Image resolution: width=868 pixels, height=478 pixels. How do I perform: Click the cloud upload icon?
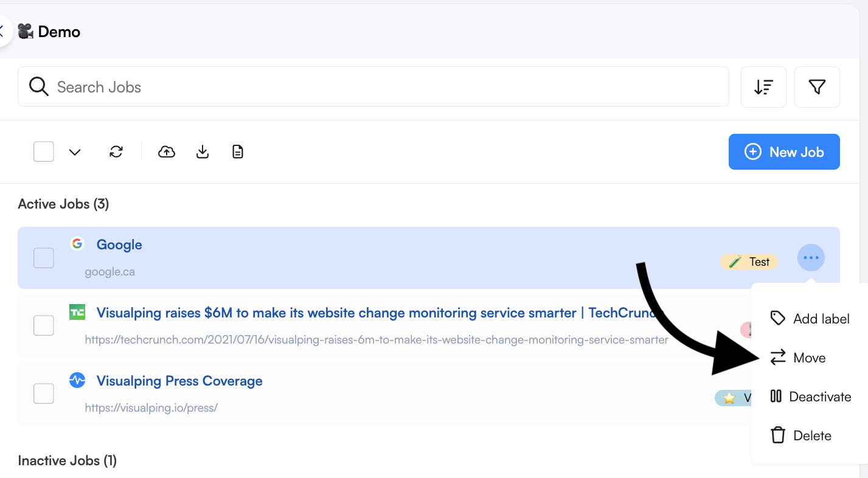tap(167, 151)
